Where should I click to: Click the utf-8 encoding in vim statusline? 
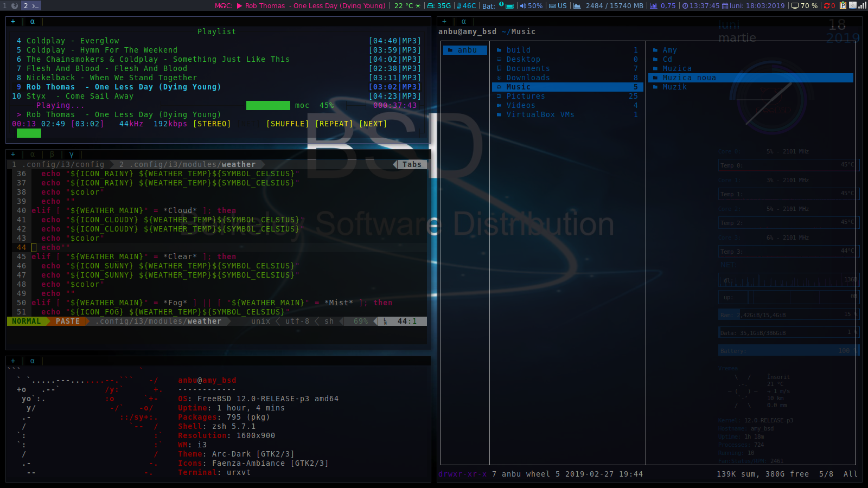[297, 321]
